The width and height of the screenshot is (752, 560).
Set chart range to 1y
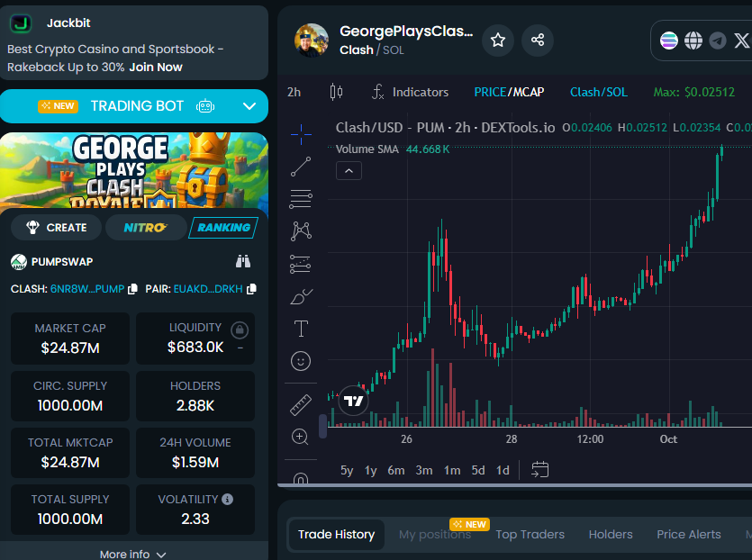click(370, 470)
